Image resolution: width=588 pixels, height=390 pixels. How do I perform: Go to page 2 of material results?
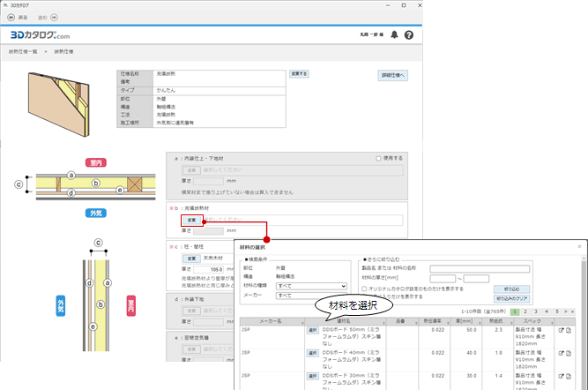point(525,311)
